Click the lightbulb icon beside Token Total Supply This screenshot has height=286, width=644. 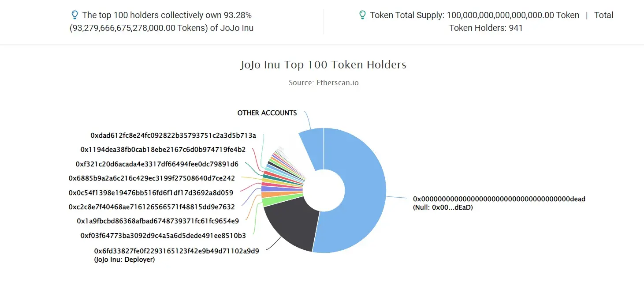coord(362,15)
